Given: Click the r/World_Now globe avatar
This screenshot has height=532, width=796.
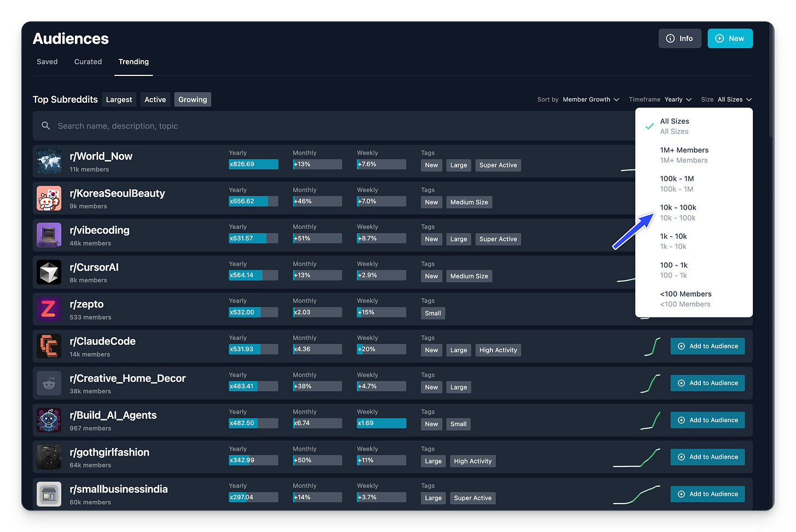Looking at the screenshot, I should [49, 161].
